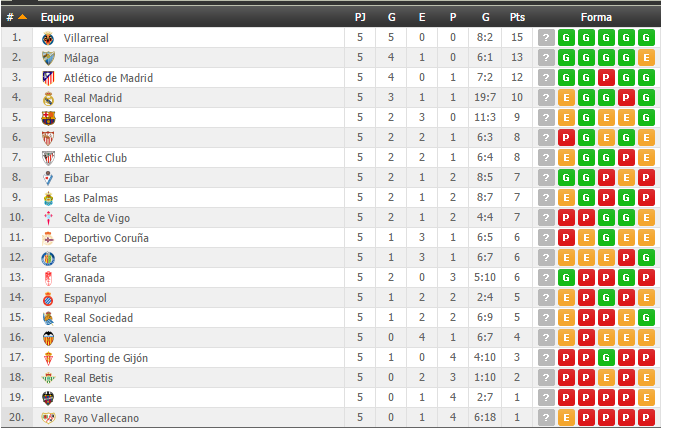The height and width of the screenshot is (439, 675).
Task: Click the Atlético de Madrid crest icon
Action: pyautogui.click(x=48, y=78)
